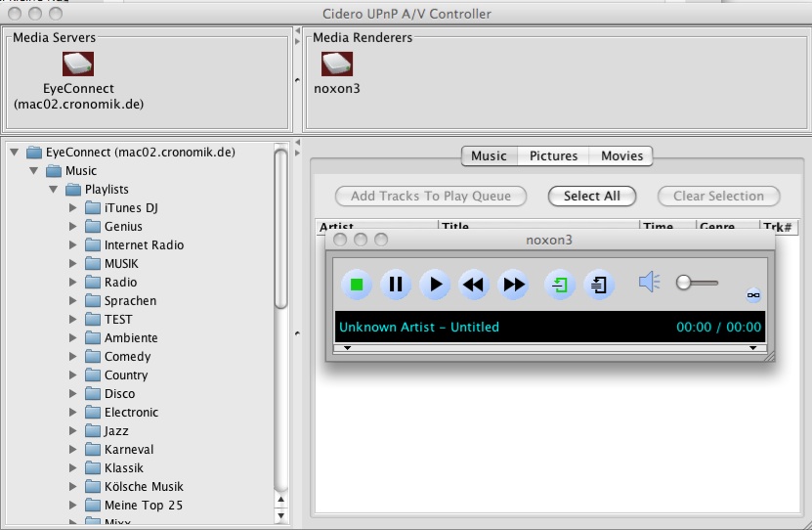Select the noxon3 media renderer icon
812x530 pixels.
pyautogui.click(x=337, y=65)
